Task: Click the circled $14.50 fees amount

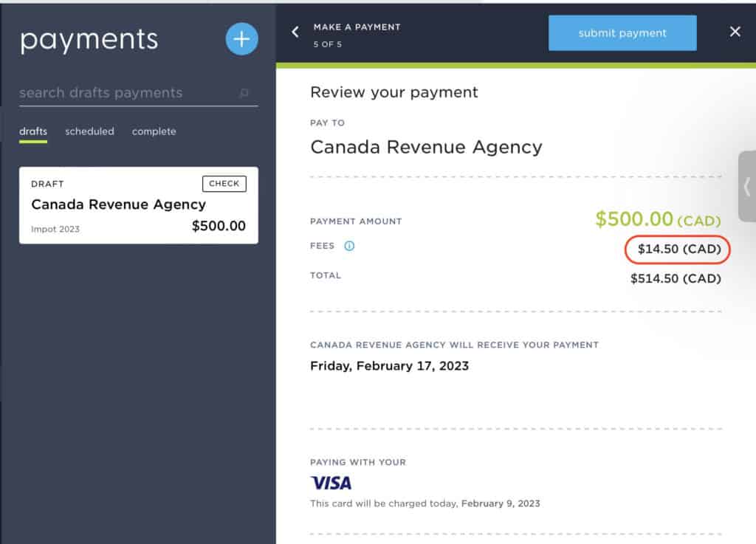Action: coord(678,249)
